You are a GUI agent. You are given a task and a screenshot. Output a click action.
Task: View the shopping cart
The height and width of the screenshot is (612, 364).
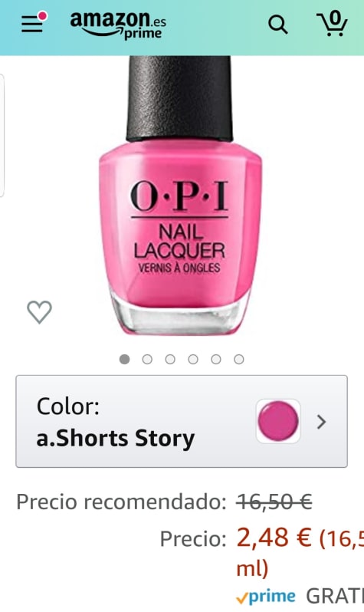point(332,25)
